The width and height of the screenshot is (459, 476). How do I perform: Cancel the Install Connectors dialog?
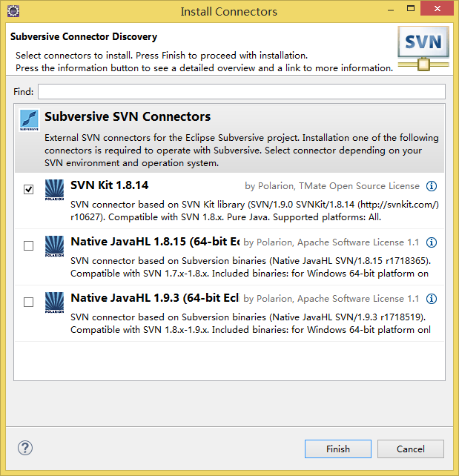point(410,449)
